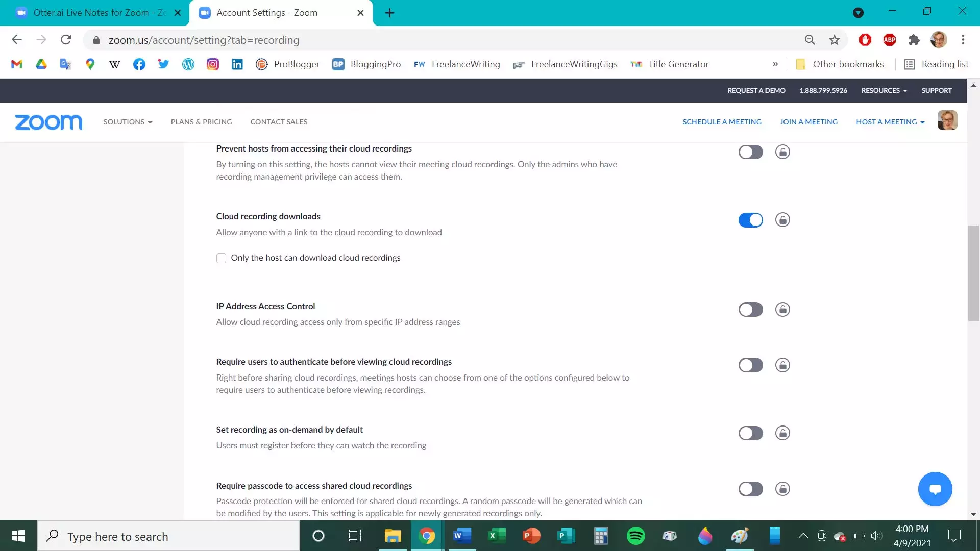Open the Facebook bookmark
The width and height of the screenshot is (980, 551).
pyautogui.click(x=139, y=64)
